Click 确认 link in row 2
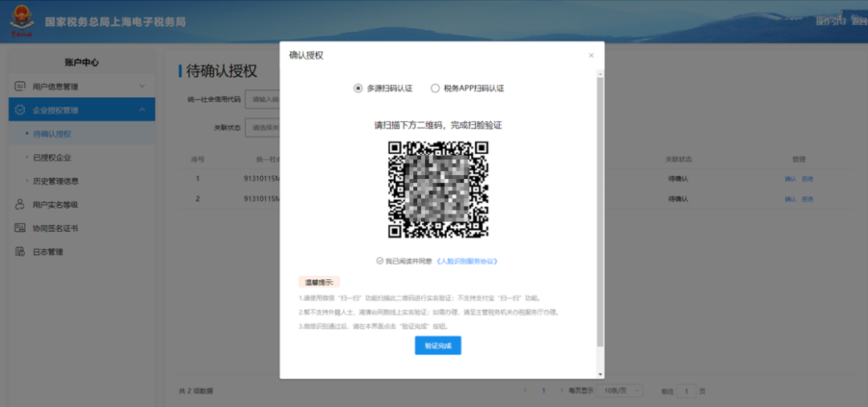The width and height of the screenshot is (868, 407). [790, 198]
